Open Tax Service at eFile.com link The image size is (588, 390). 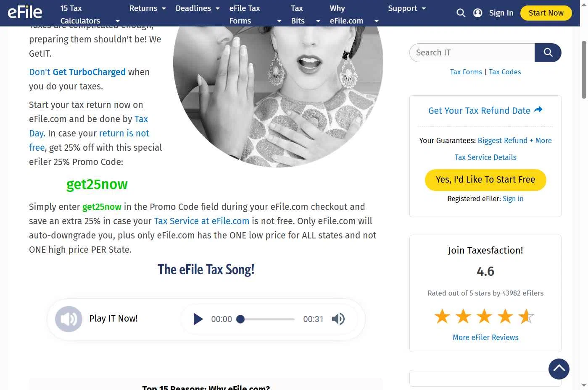202,221
